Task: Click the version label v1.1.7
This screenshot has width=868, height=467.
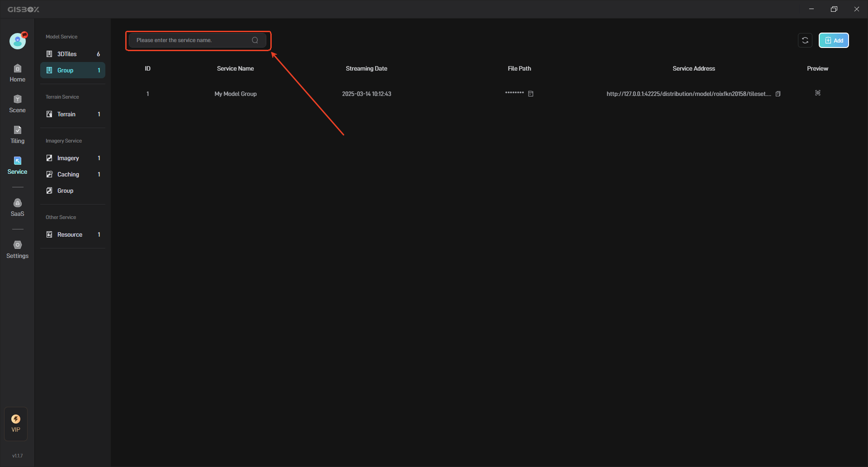Action: click(17, 456)
